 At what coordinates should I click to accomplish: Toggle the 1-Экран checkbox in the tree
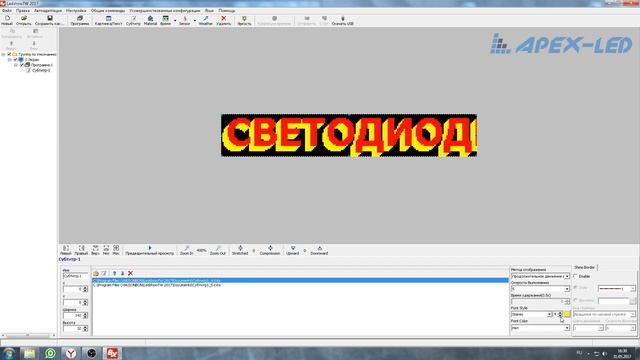pos(16,60)
